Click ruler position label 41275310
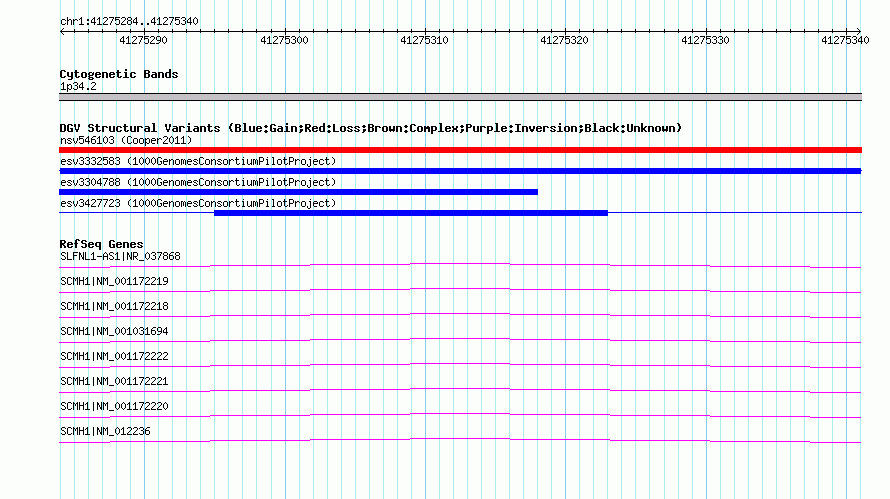Viewport: 890px width, 499px height. coord(425,40)
